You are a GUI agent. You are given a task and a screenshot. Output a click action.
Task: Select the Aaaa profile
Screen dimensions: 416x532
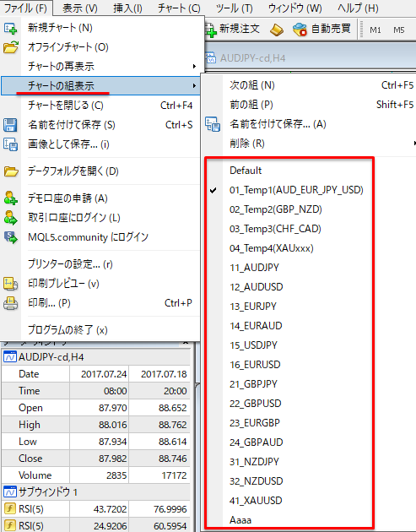pos(240,520)
